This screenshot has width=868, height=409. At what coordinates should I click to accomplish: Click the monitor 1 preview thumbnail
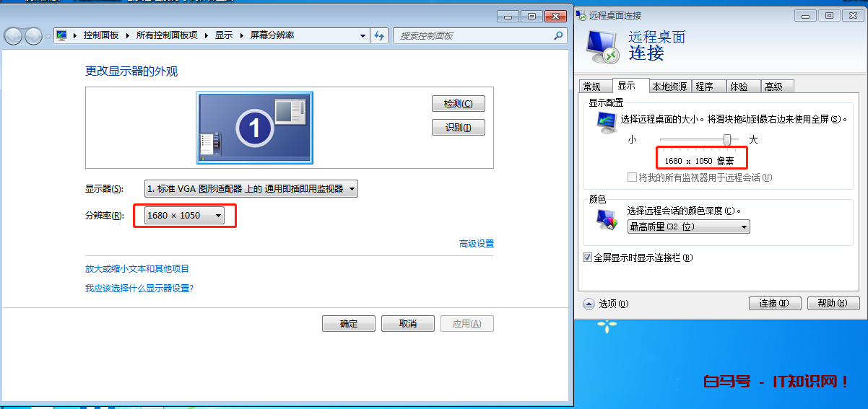coord(254,128)
